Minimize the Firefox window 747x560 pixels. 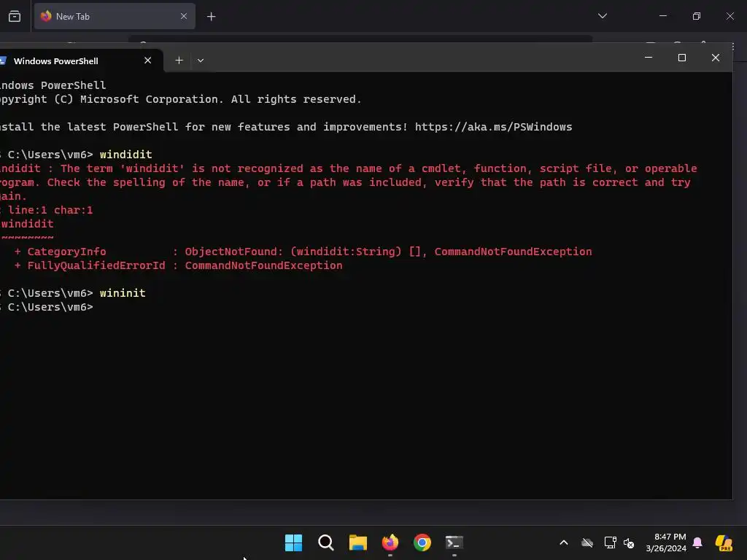point(662,16)
